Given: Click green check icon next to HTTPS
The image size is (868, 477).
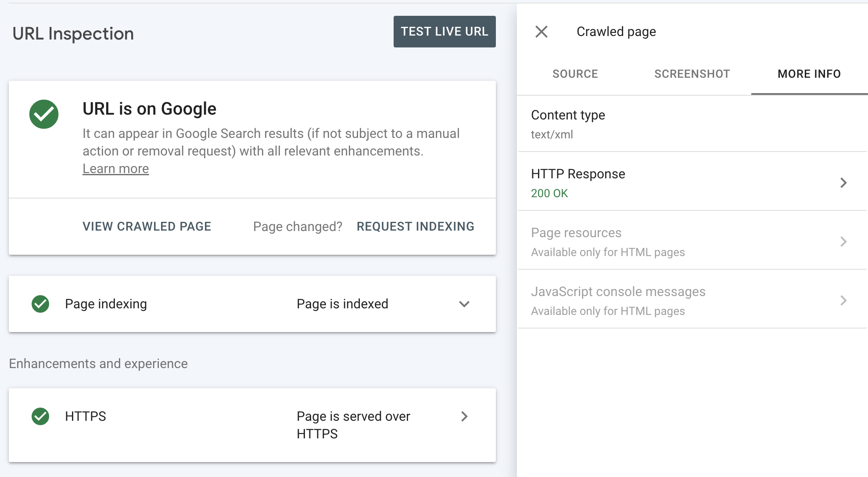Looking at the screenshot, I should (40, 416).
